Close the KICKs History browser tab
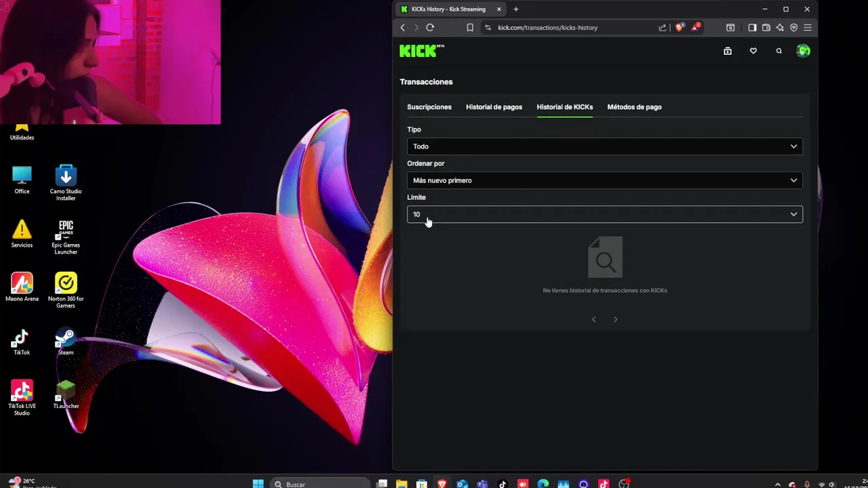The height and width of the screenshot is (488, 868). (499, 9)
